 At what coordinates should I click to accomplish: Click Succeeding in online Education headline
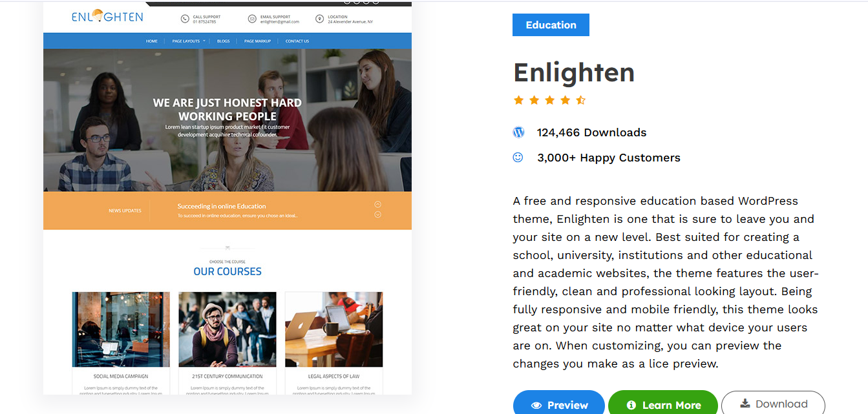pos(222,206)
